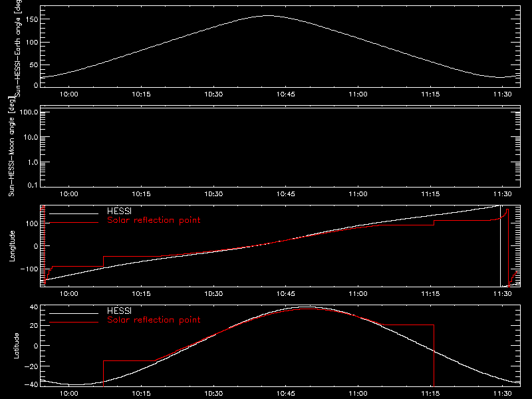
Task: Click 10:15 tick under Moon angle plot
Action: pos(141,194)
